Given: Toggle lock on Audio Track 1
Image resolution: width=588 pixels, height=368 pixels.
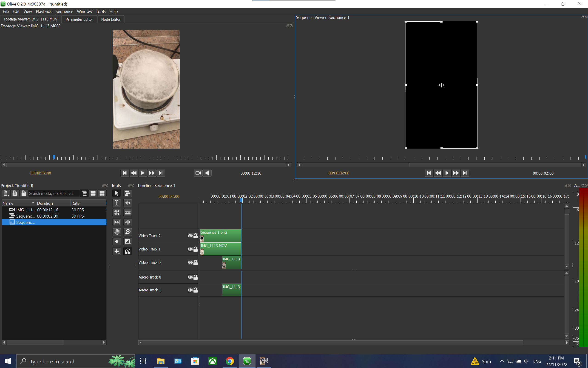Looking at the screenshot, I should pos(196,290).
